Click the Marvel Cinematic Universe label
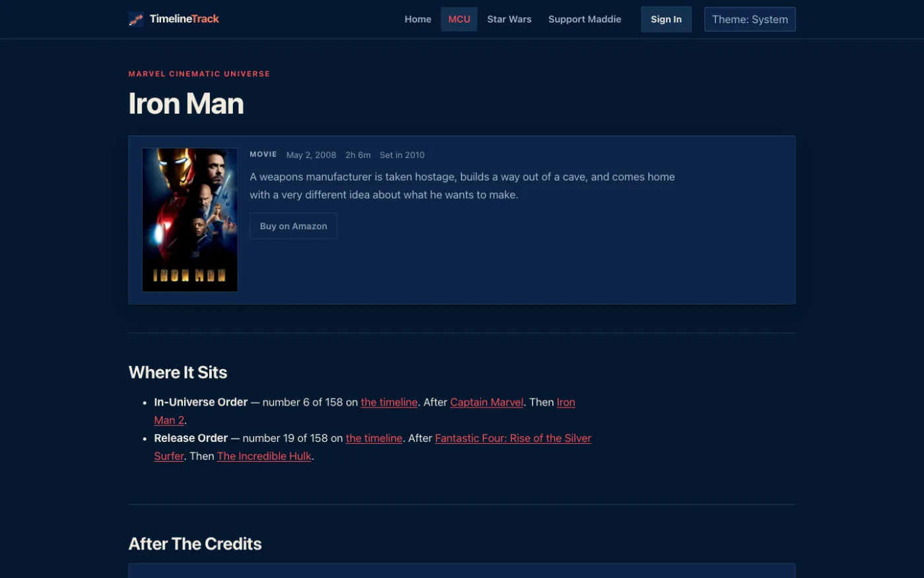Viewport: 924px width, 578px height. (199, 74)
